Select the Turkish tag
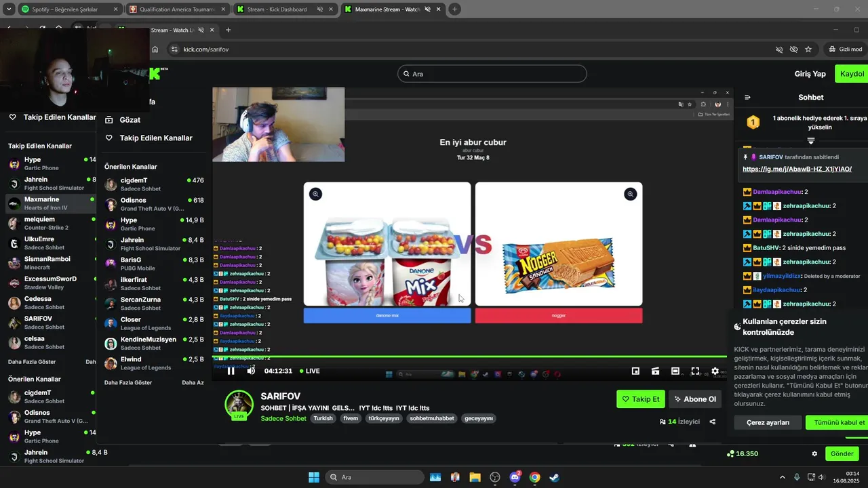Image resolution: width=868 pixels, height=488 pixels. [x=323, y=418]
